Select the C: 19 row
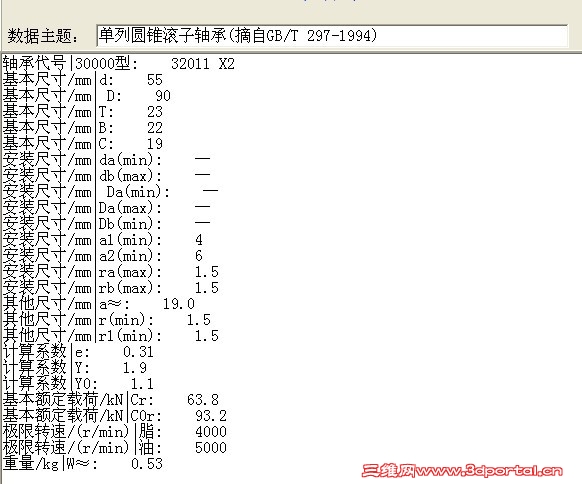This screenshot has height=484, width=582. (x=83, y=144)
